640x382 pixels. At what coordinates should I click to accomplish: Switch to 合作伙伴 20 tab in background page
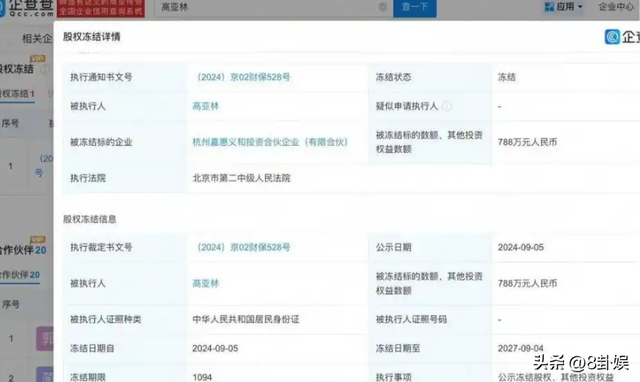(x=20, y=275)
